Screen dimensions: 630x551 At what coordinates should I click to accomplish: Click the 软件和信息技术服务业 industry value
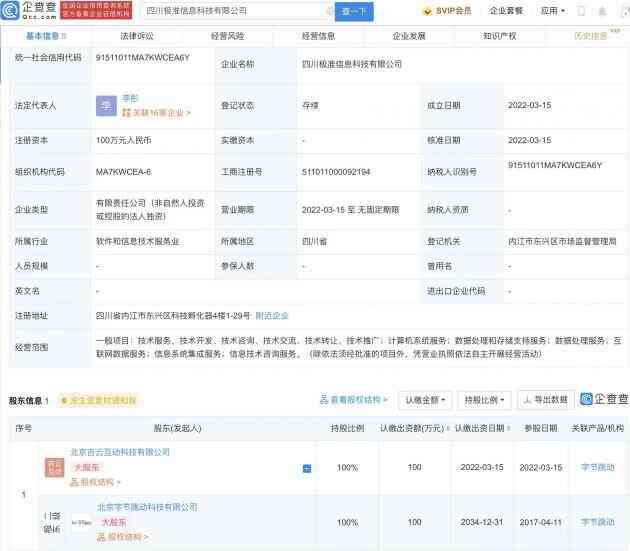pos(137,242)
